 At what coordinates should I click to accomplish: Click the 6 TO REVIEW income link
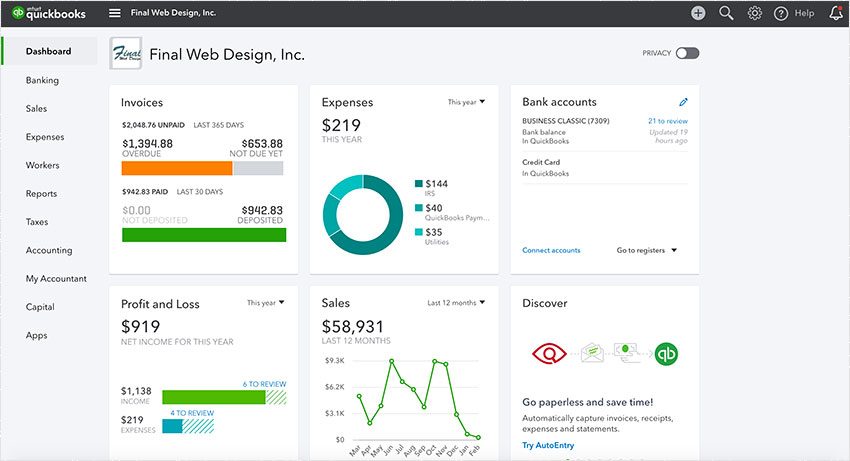pyautogui.click(x=265, y=384)
